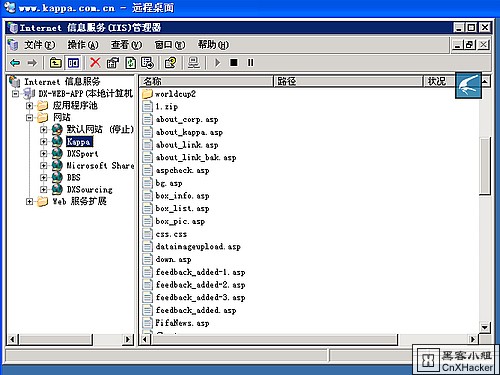Expand the DXSourcing site node
500x375 pixels.
[x=43, y=189]
